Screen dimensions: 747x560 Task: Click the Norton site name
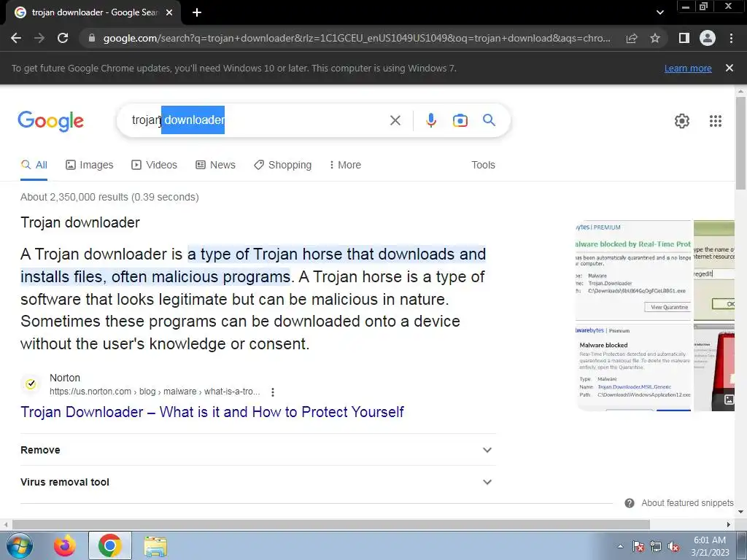click(65, 378)
